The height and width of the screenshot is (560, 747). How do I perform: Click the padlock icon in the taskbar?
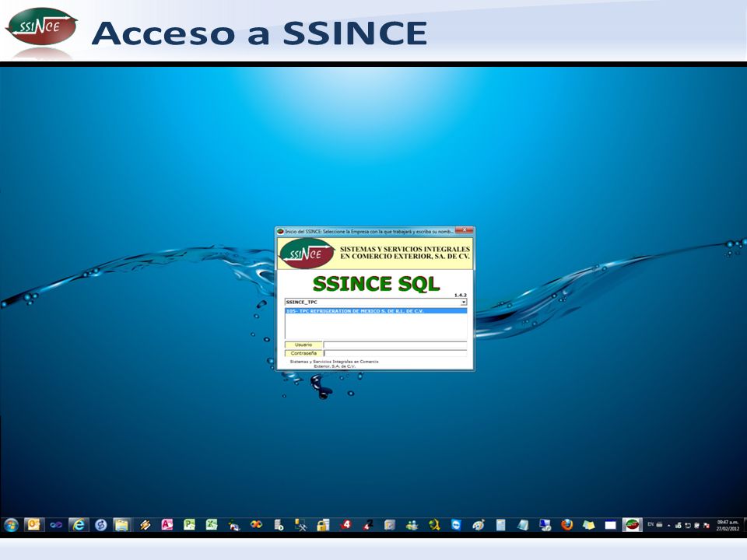[323, 525]
